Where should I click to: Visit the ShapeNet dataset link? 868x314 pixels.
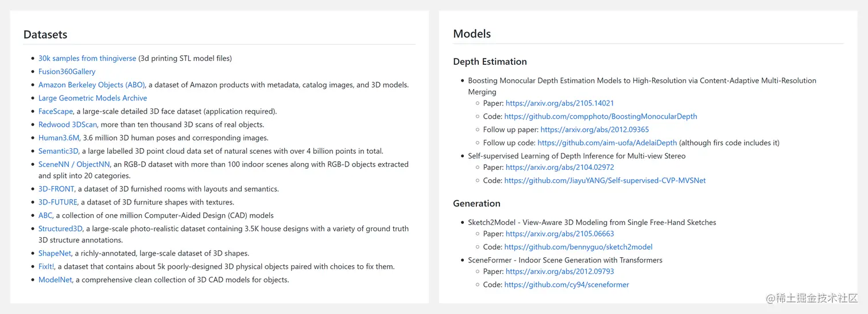[x=55, y=253]
